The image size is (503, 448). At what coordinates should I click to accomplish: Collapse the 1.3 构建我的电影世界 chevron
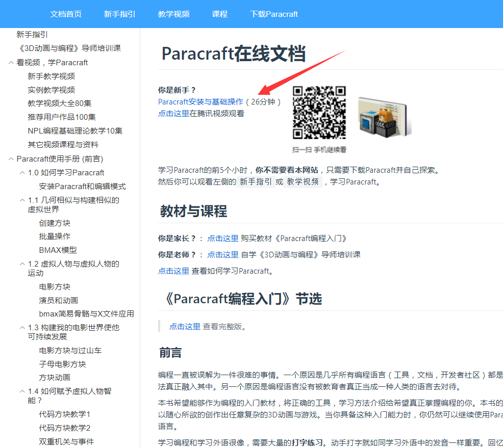click(x=22, y=328)
